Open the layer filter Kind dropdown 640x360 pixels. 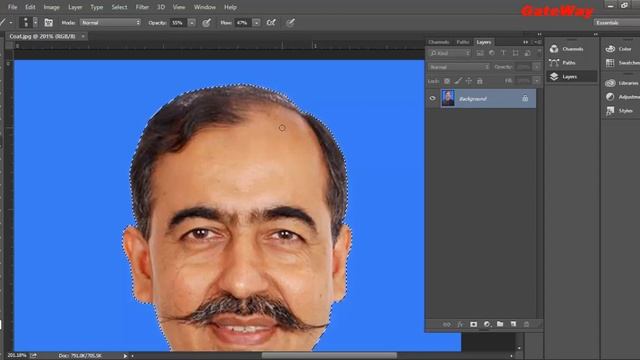(x=450, y=53)
